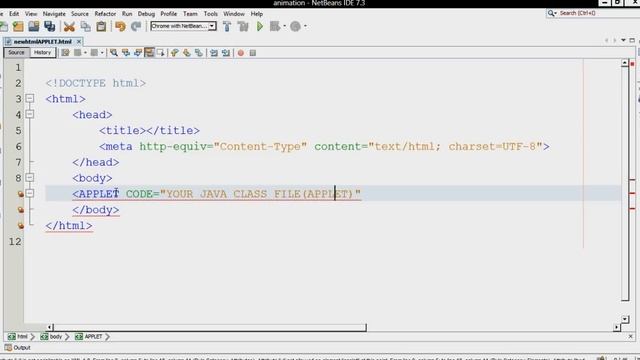Run the project with green play icon

[260, 27]
